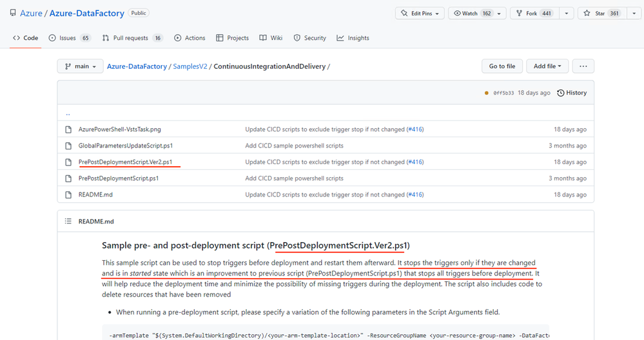Open the Watch dropdown button
Viewport: 644px width, 340px height.
pos(477,14)
